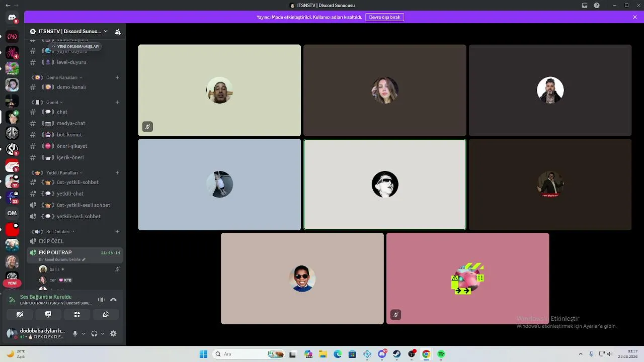644x362 pixels.
Task: Open the user profile panel avatar
Action: tap(12, 333)
